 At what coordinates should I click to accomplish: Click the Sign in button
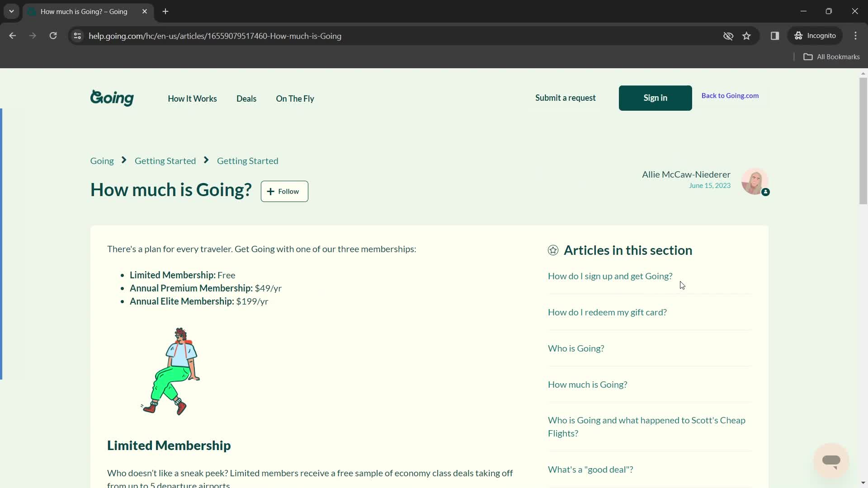tap(655, 98)
